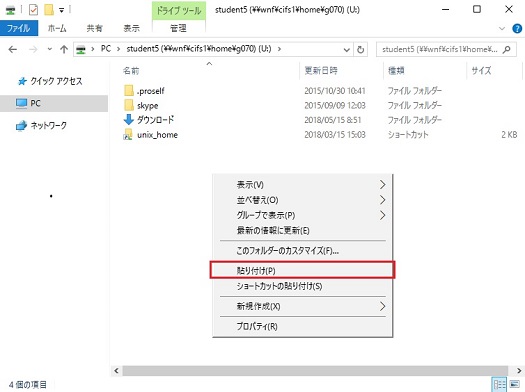The height and width of the screenshot is (392, 525).
Task: Open the 並べ替え(O) context submenu
Action: click(303, 200)
